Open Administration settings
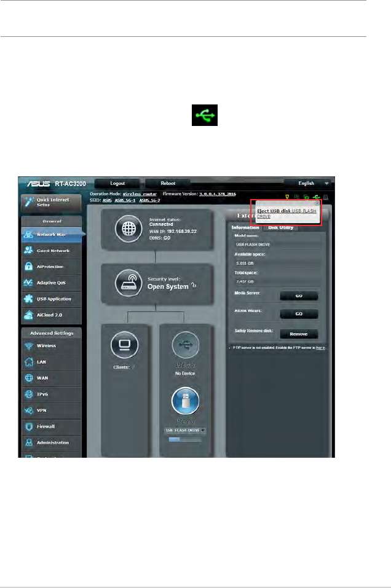The image size is (391, 588). pos(52,443)
